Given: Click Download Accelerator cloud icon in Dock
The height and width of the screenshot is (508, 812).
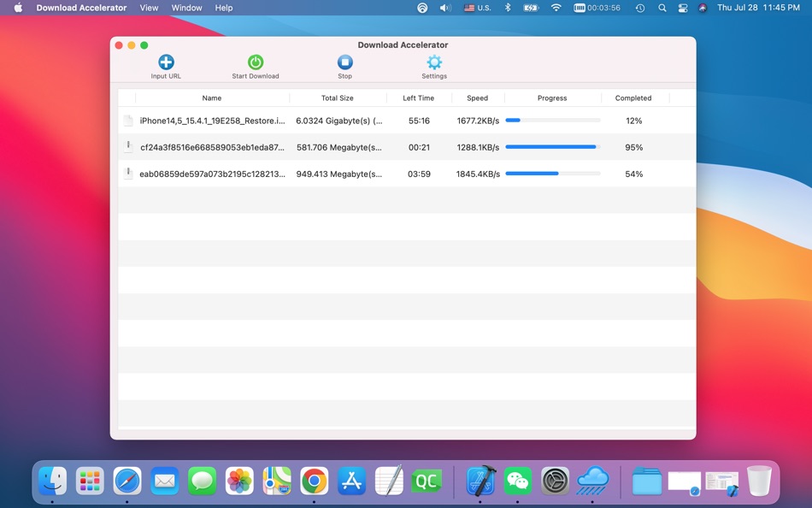Looking at the screenshot, I should coord(592,481).
